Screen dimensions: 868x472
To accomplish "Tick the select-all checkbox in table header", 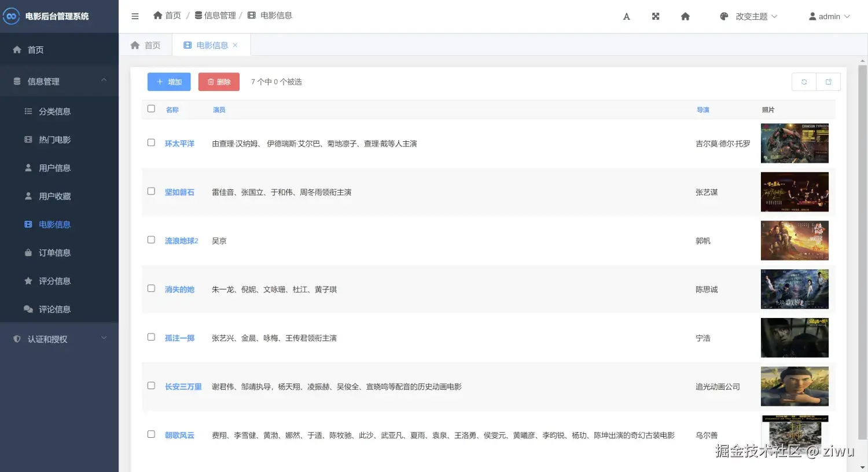I will tap(151, 108).
